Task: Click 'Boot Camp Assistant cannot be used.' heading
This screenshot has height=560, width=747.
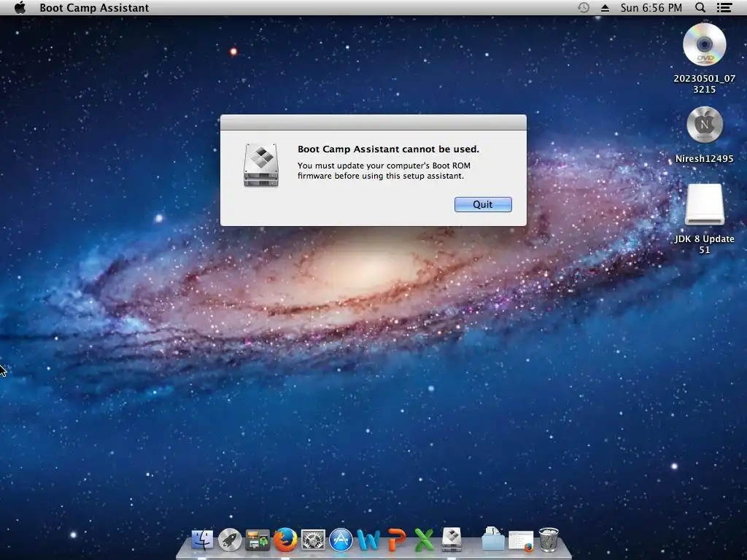Action: [388, 149]
